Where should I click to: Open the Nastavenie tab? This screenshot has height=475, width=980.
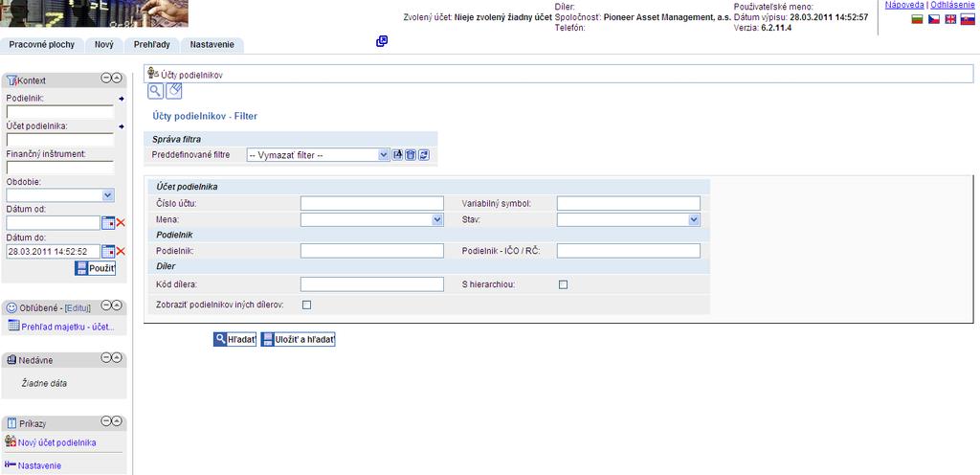[212, 45]
